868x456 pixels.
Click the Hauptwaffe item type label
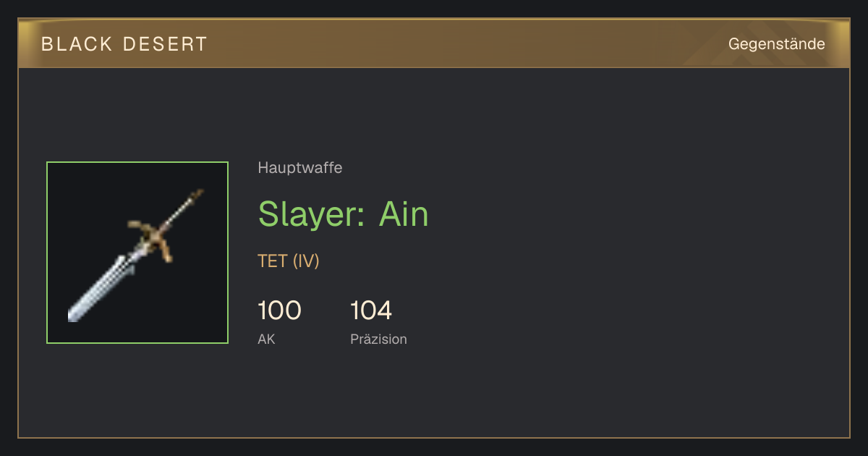[299, 168]
